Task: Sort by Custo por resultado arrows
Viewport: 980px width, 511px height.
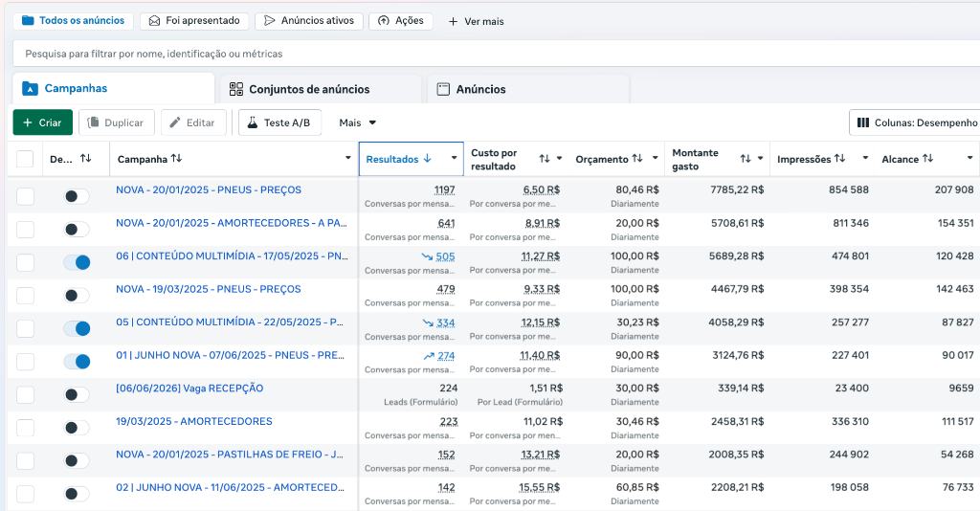Action: pyautogui.click(x=545, y=159)
